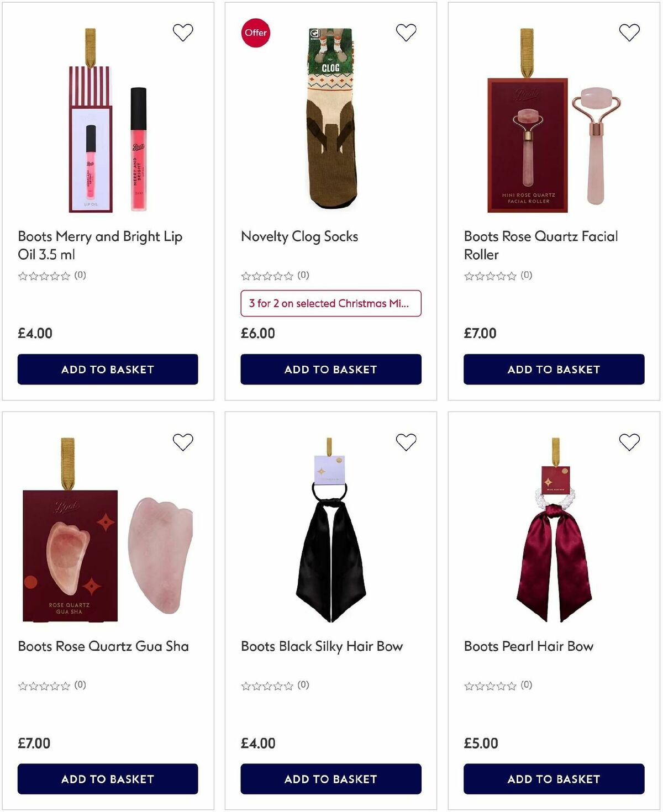
Task: Open the Boots Black Silky Hair Bow product title
Action: click(x=322, y=645)
